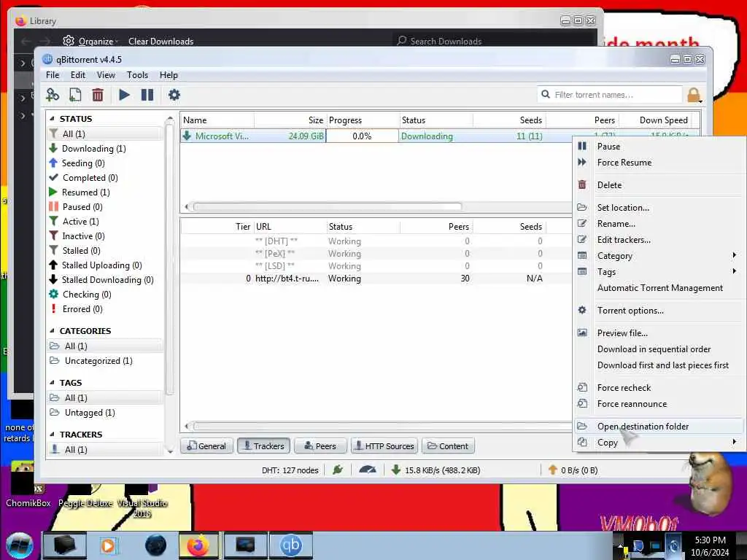This screenshot has height=560, width=747.
Task: Select the Seeding (0) status filter
Action: [x=105, y=163]
